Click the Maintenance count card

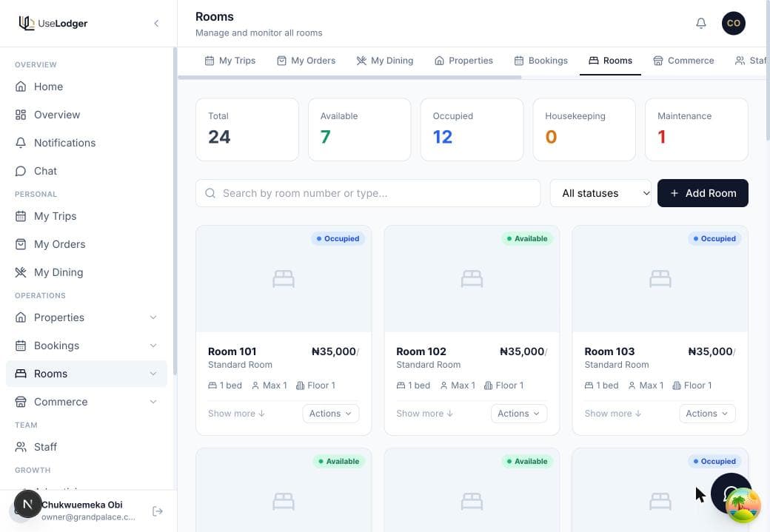point(697,129)
